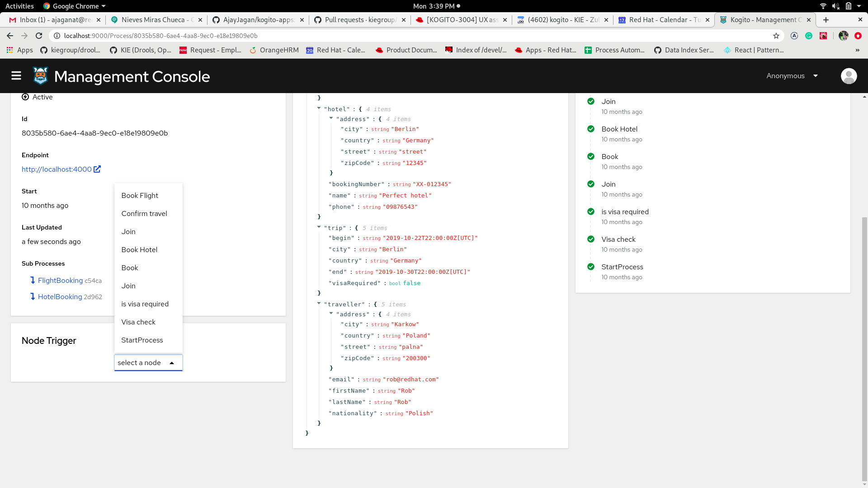Open a new Chrome tab
The height and width of the screenshot is (488, 868).
826,20
